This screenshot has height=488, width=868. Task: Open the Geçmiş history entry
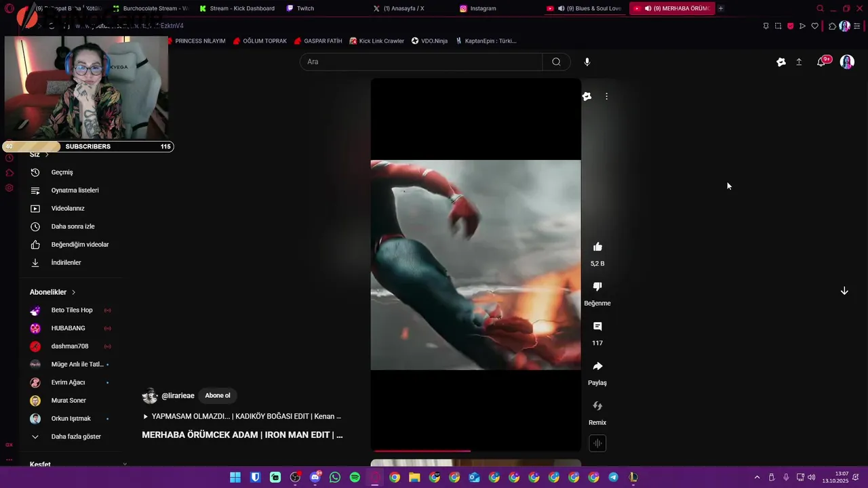[x=71, y=172]
